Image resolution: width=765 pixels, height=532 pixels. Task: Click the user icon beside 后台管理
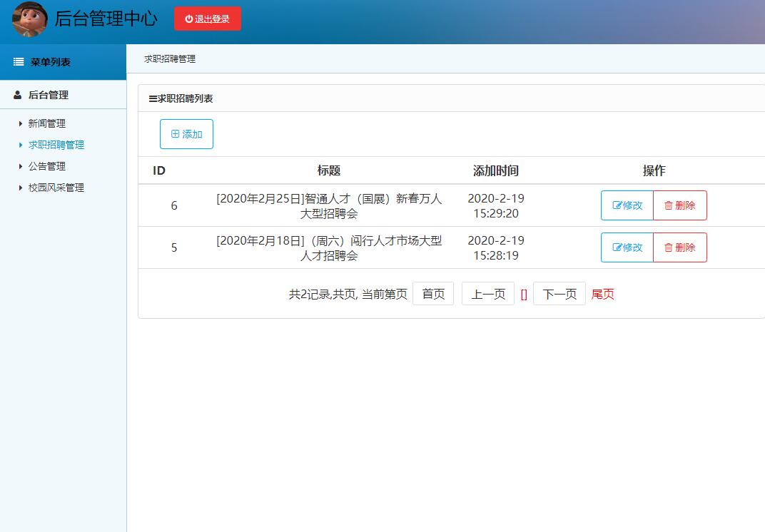pos(18,95)
